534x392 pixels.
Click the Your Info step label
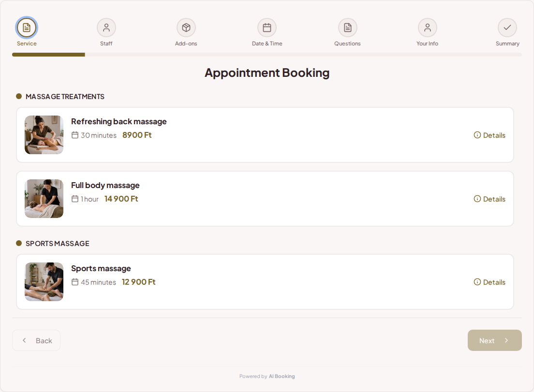[428, 44]
